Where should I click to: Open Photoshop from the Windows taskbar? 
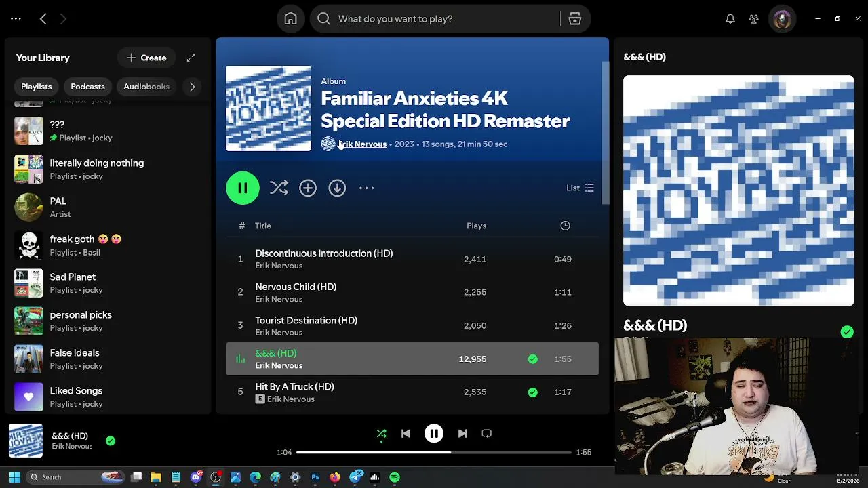(315, 477)
